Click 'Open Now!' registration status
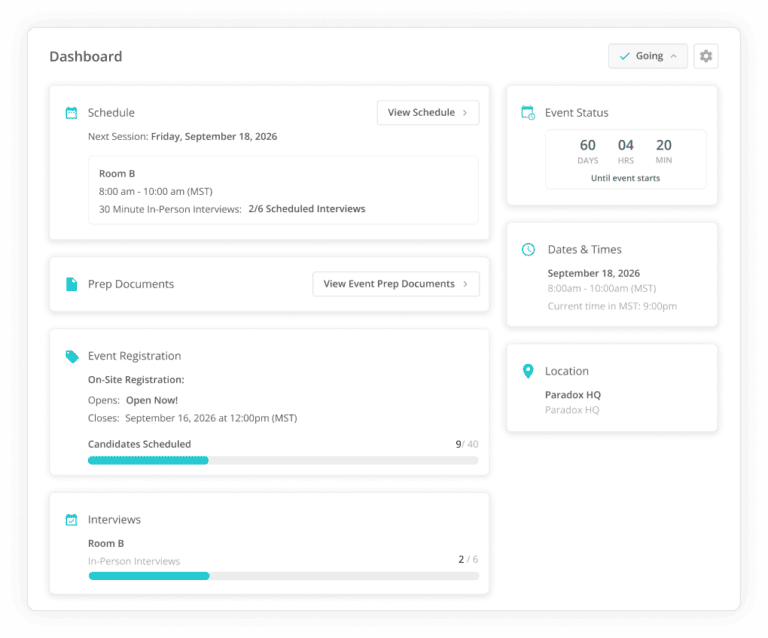The height and width of the screenshot is (638, 768). (x=152, y=401)
